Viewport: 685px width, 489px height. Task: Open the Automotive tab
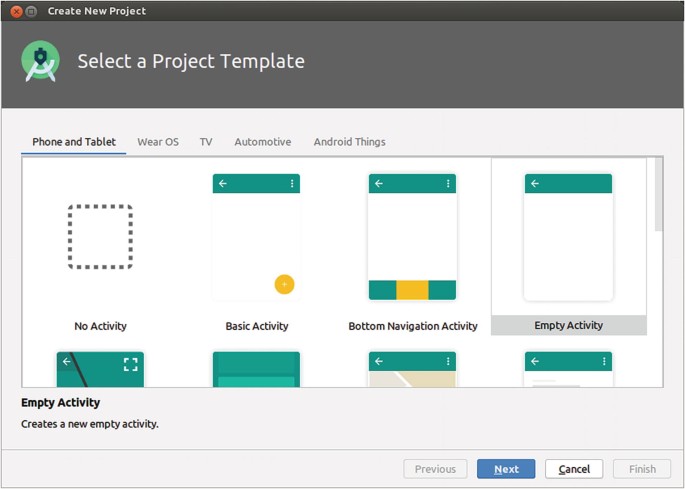[x=263, y=142]
